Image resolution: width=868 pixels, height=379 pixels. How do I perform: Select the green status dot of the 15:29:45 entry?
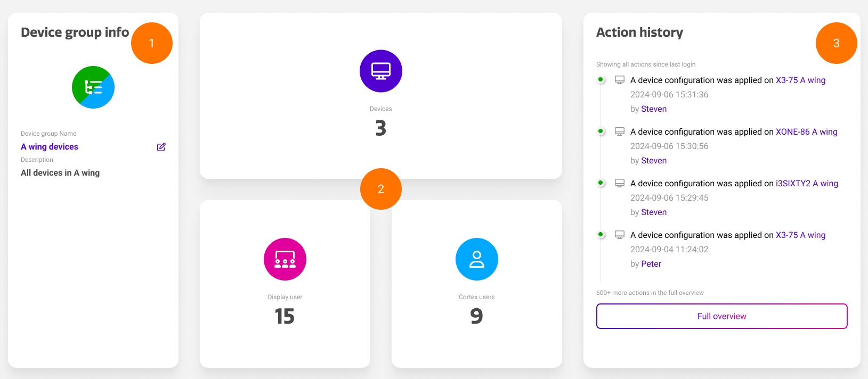click(x=601, y=183)
